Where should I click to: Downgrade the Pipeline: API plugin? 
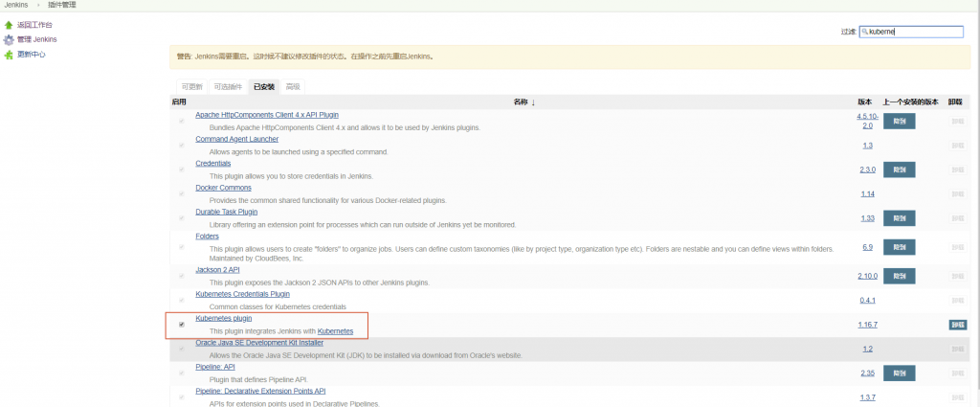[899, 373]
